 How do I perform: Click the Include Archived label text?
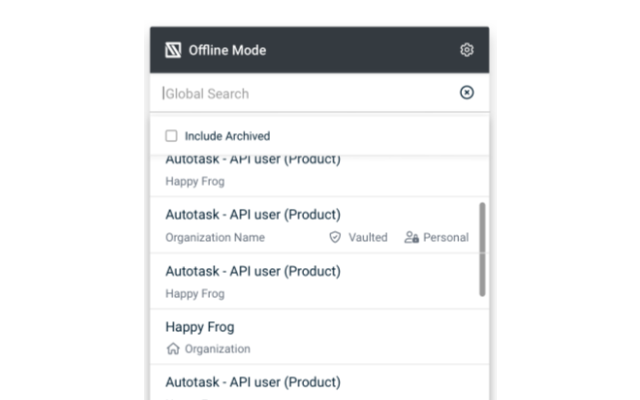tap(227, 136)
